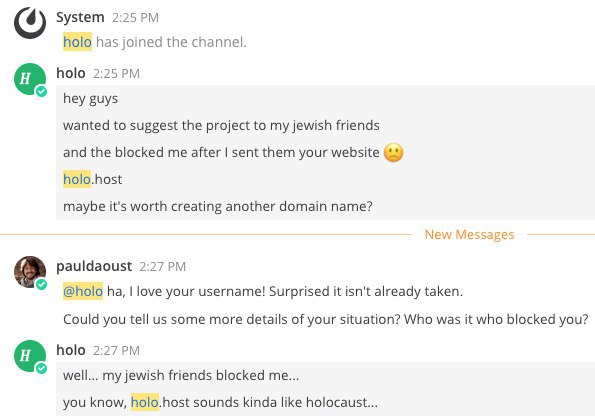Click verified badge on first holo avatar
This screenshot has height=420, width=595.
coord(41,91)
